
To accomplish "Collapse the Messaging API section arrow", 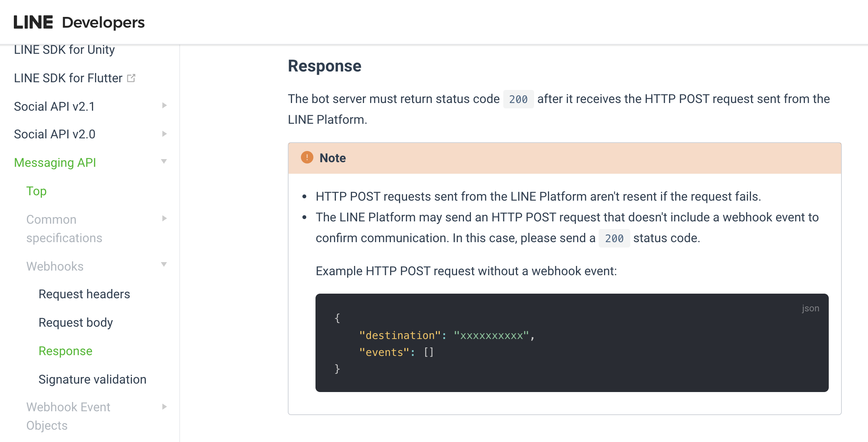I will point(164,161).
